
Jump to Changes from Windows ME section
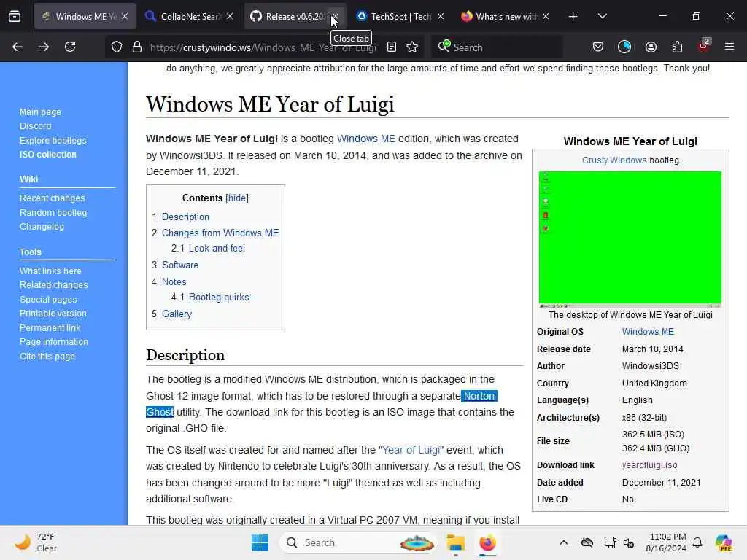click(220, 233)
